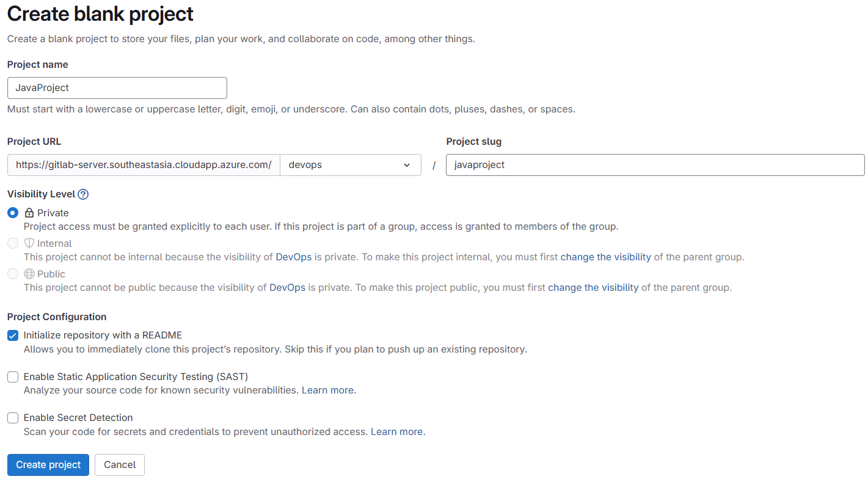Click the lock icon beside Private
Viewport: 868px width, 479px height.
[28, 213]
